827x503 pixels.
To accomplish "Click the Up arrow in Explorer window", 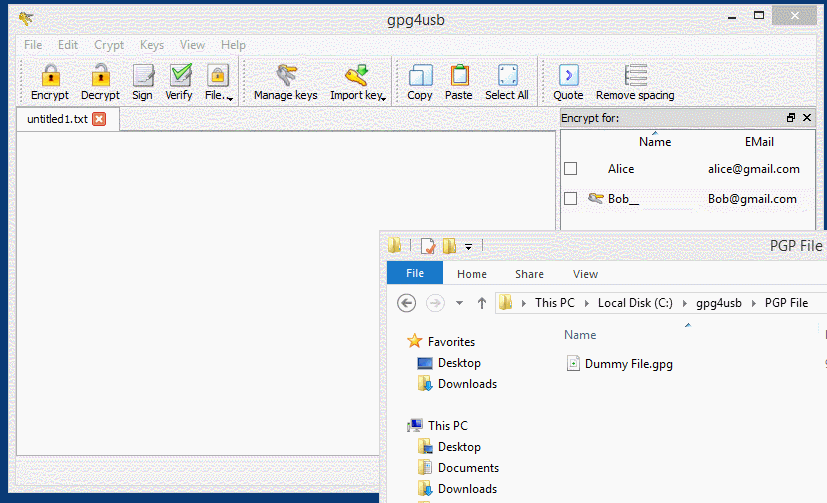I will [482, 303].
